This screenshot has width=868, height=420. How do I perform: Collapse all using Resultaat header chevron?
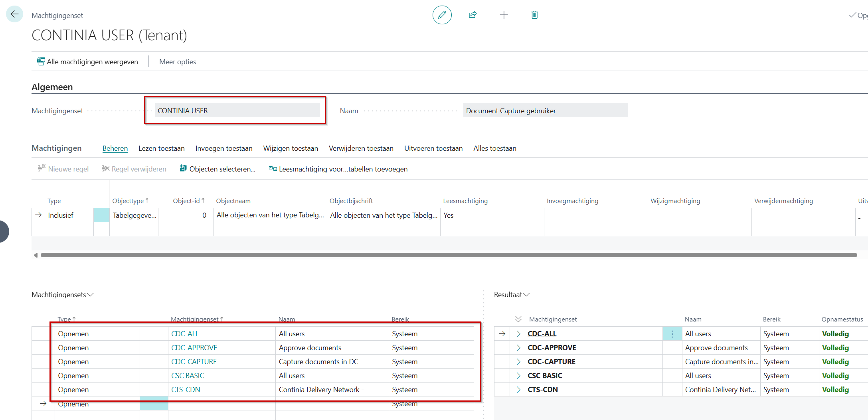click(518, 319)
